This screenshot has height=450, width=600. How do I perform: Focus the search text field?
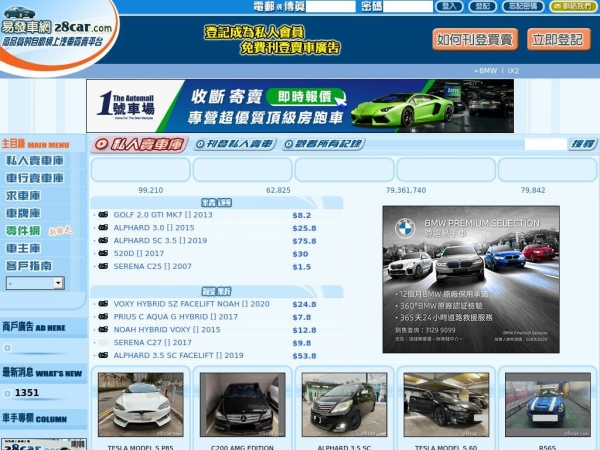tap(546, 144)
